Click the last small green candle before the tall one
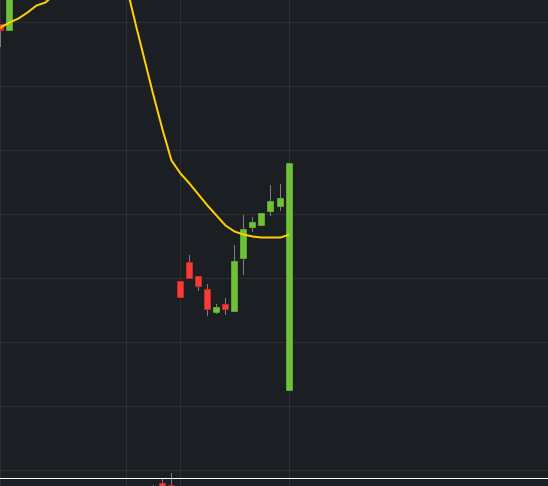 [x=280, y=202]
